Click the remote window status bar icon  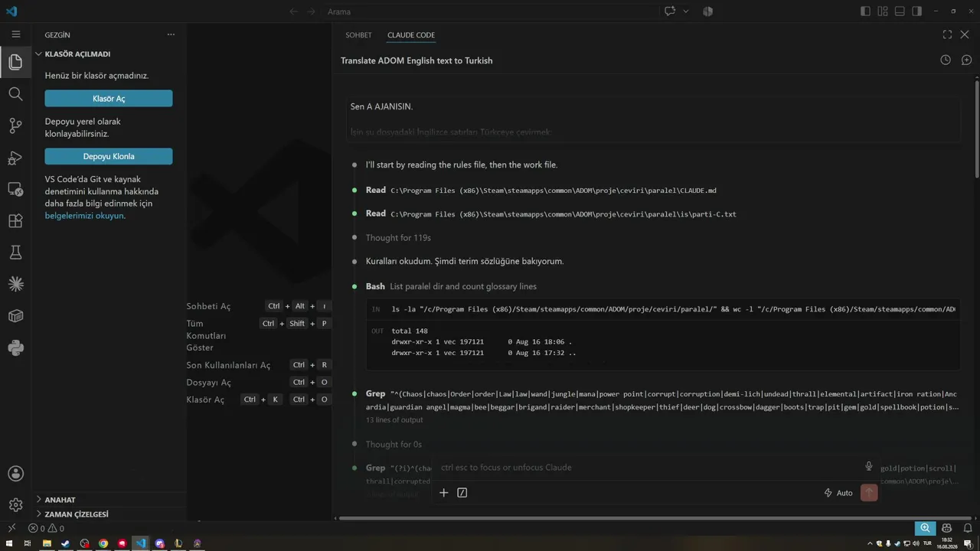11,528
